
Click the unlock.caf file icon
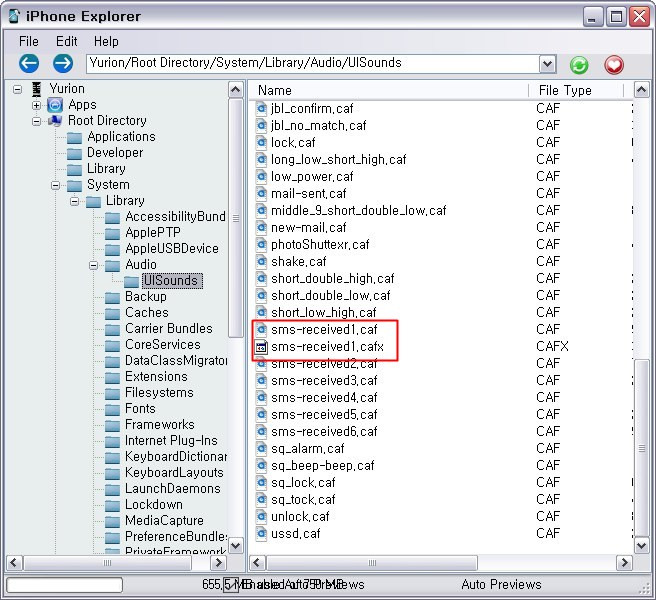pos(261,517)
